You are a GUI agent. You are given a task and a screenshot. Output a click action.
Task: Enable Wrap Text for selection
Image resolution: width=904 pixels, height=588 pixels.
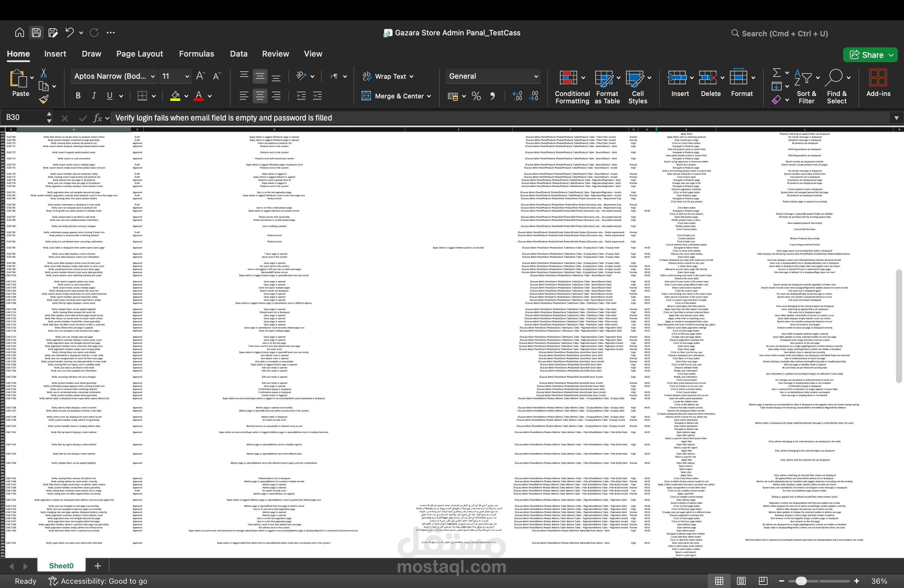388,76
